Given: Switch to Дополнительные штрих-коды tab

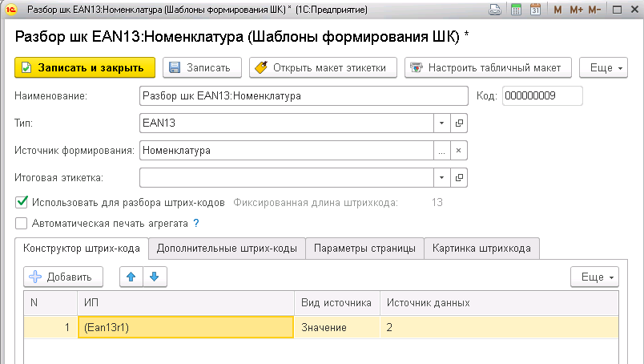Looking at the screenshot, I should coord(227,249).
